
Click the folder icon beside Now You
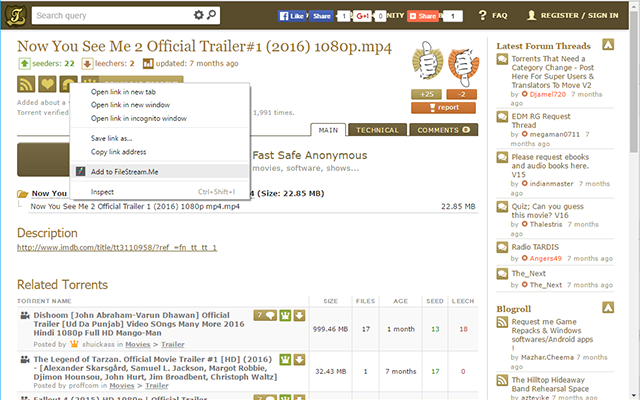click(22, 193)
